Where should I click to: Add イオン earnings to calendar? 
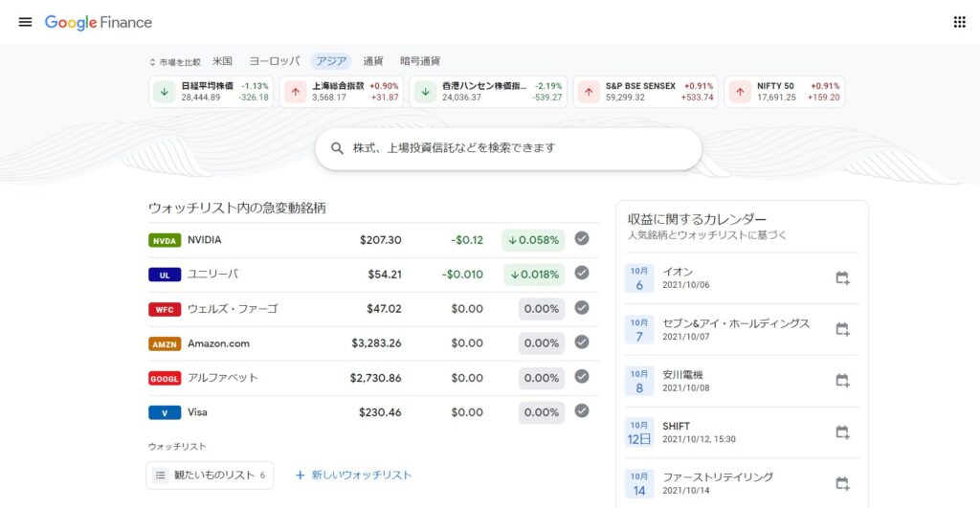click(x=841, y=278)
